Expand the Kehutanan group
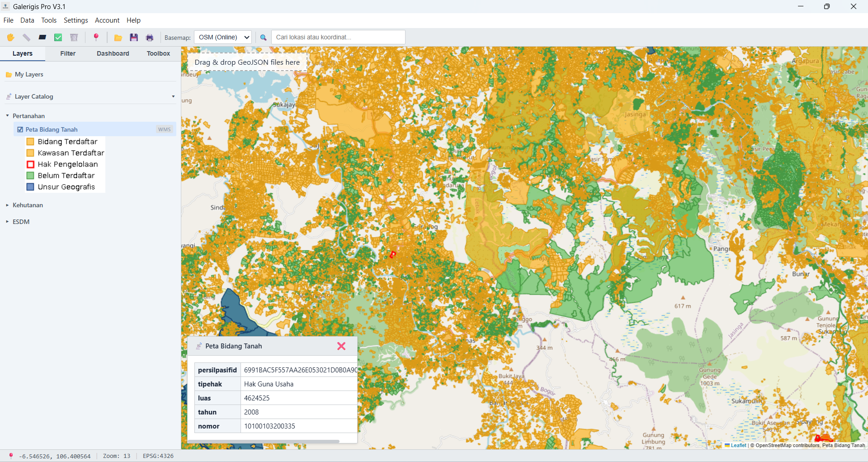868x462 pixels. [x=7, y=205]
